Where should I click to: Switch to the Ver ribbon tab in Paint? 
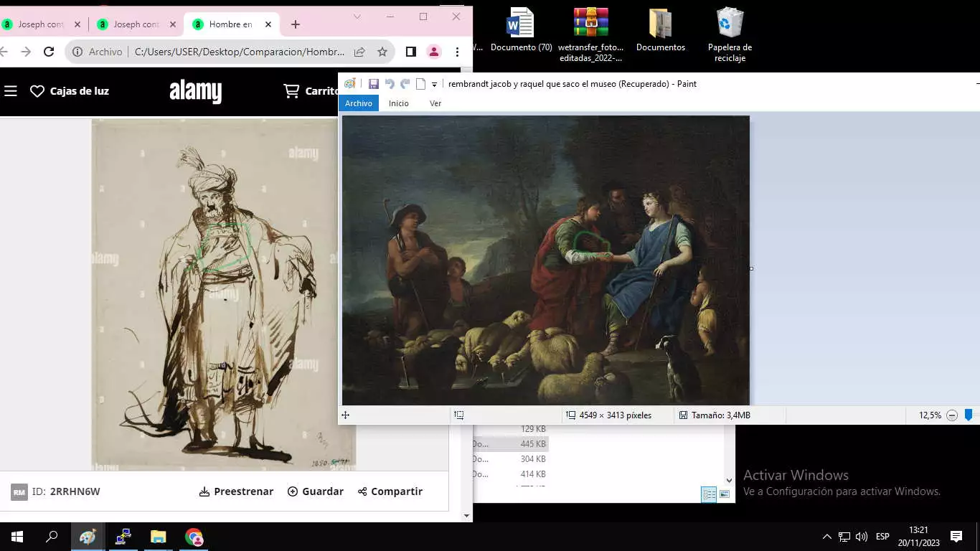click(x=435, y=103)
